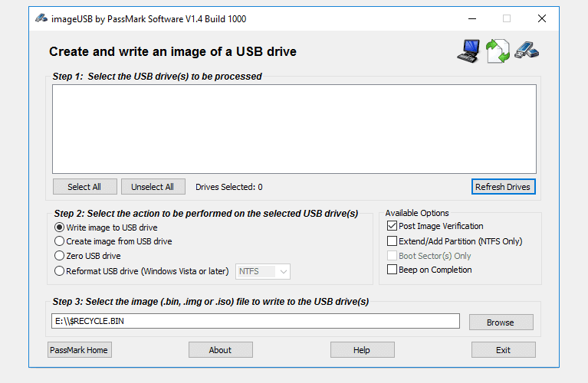
Task: Click Refresh Drives button
Action: click(x=503, y=187)
